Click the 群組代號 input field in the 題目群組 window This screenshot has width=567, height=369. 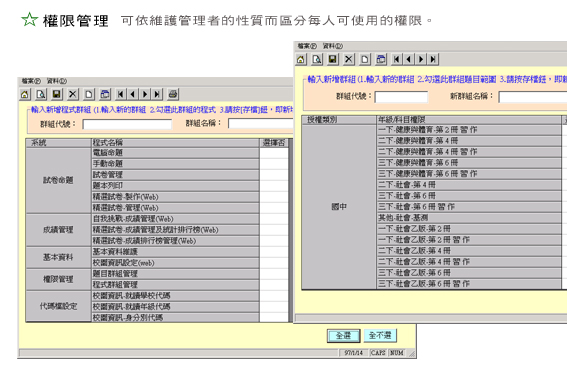(401, 97)
